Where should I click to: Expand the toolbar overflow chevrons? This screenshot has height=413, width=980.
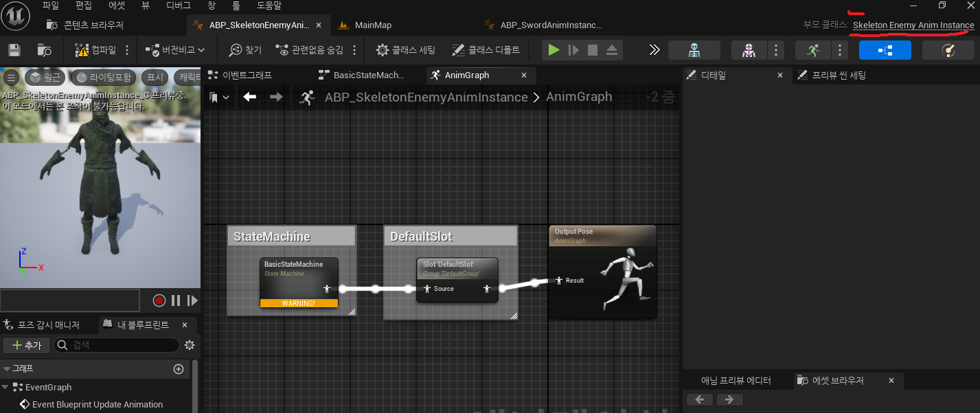pyautogui.click(x=654, y=50)
